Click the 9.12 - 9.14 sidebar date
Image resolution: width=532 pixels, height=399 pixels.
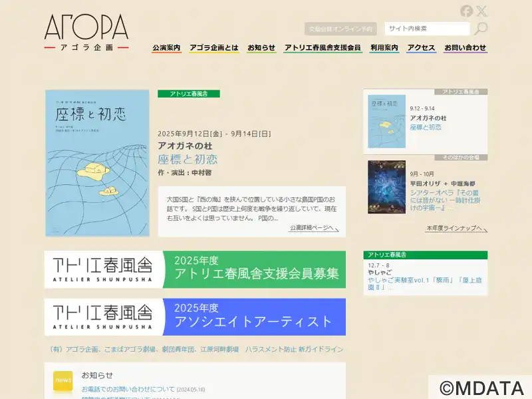click(x=422, y=108)
